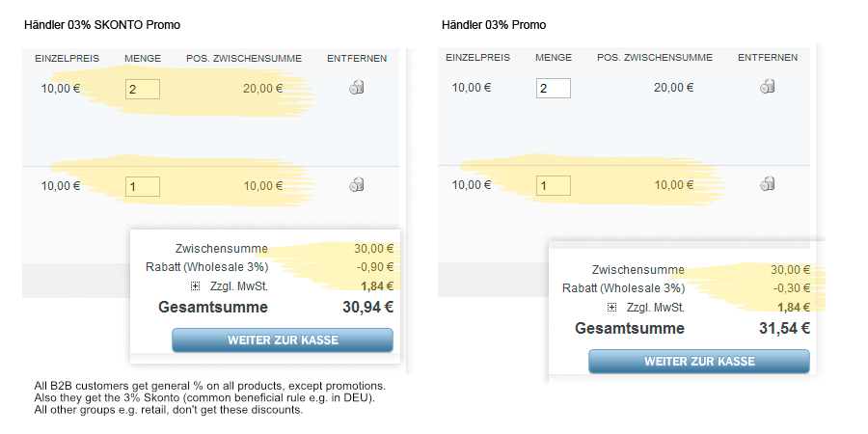Click the Einzelpreis column header in SKONTO Promo cart
This screenshot has width=868, height=434.
pyautogui.click(x=61, y=59)
